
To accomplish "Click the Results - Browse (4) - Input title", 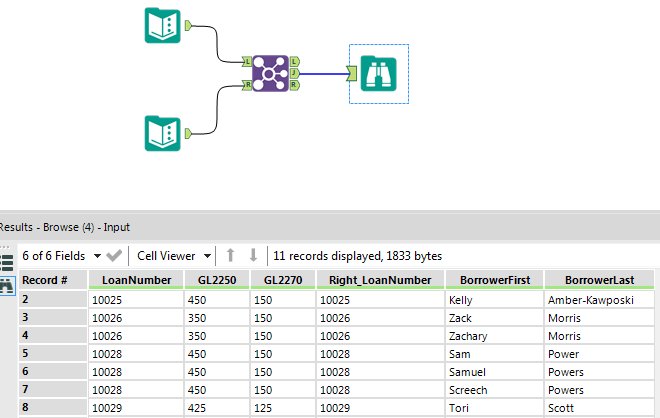I will tap(64, 227).
